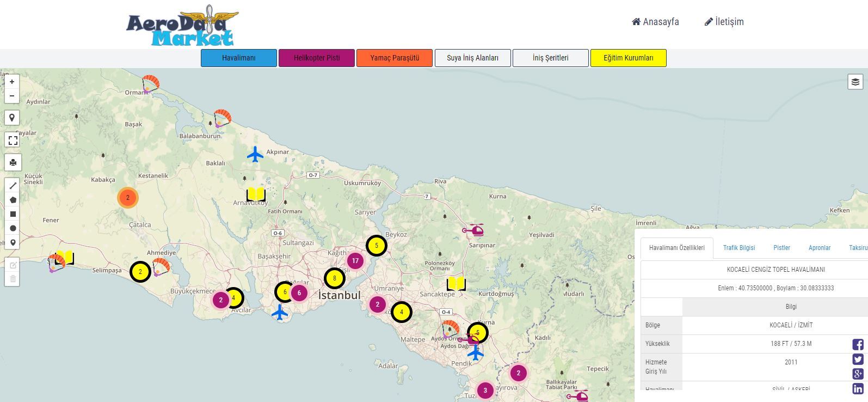Toggle the Eğitim Kurumları filter
Viewport: 868px width, 402px height.
click(628, 58)
